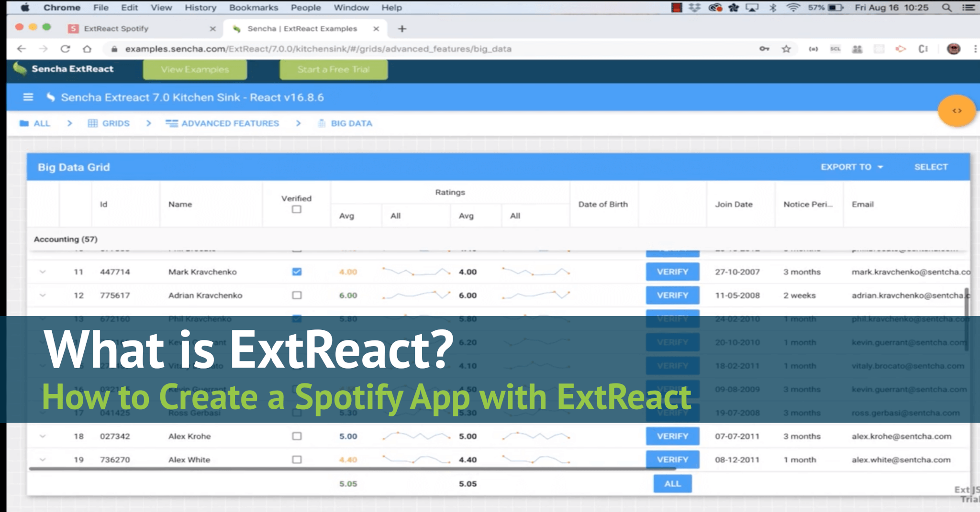980x512 pixels.
Task: Open a new browser tab
Action: (x=402, y=29)
